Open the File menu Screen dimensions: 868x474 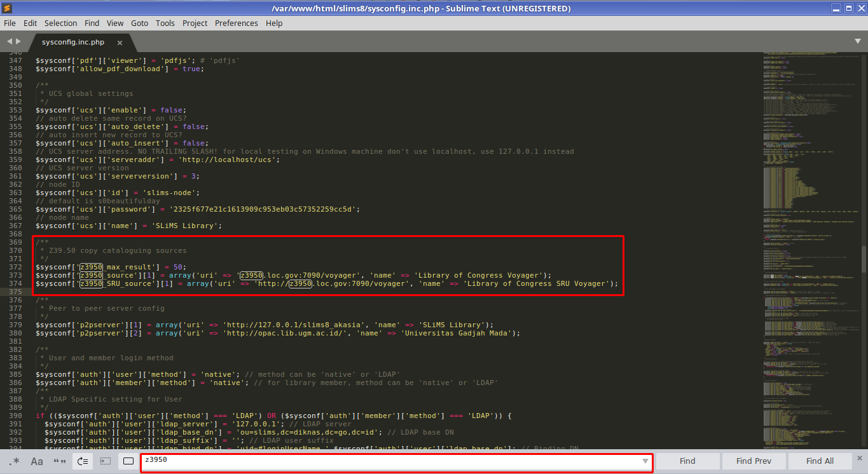10,23
